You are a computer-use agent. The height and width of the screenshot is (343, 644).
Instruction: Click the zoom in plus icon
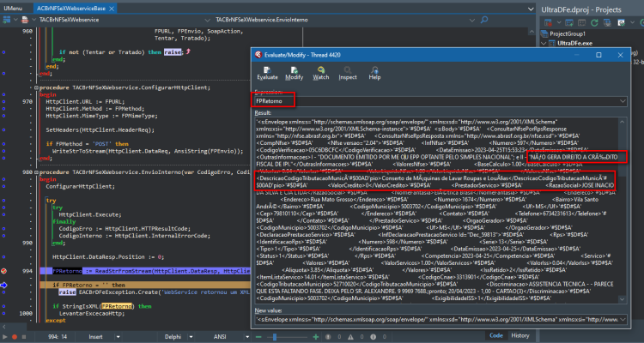point(315,337)
